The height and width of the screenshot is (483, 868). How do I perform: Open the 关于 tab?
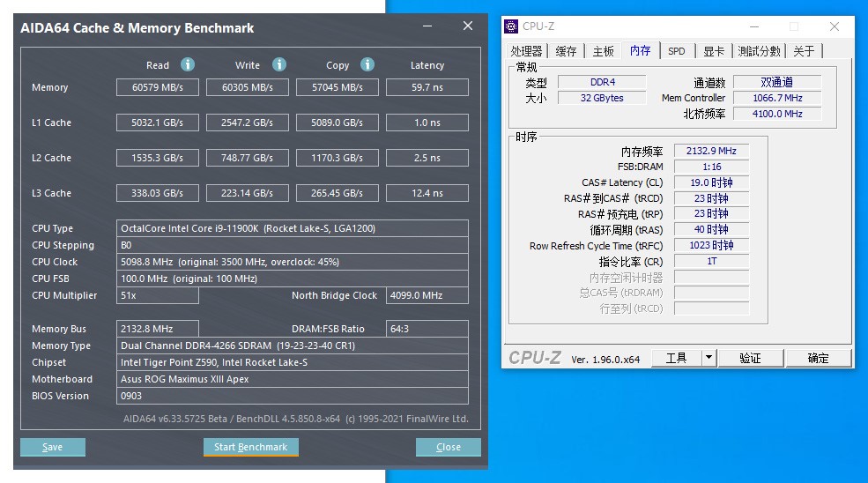[804, 51]
